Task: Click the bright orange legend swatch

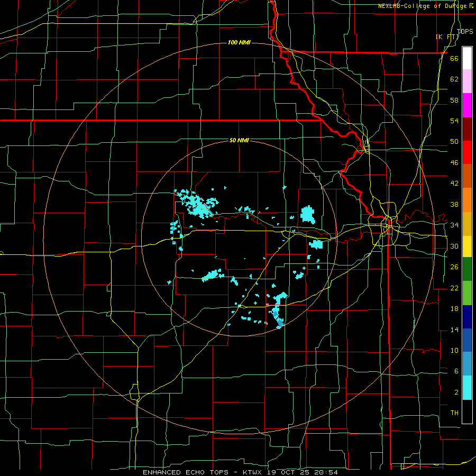Action: (x=467, y=200)
